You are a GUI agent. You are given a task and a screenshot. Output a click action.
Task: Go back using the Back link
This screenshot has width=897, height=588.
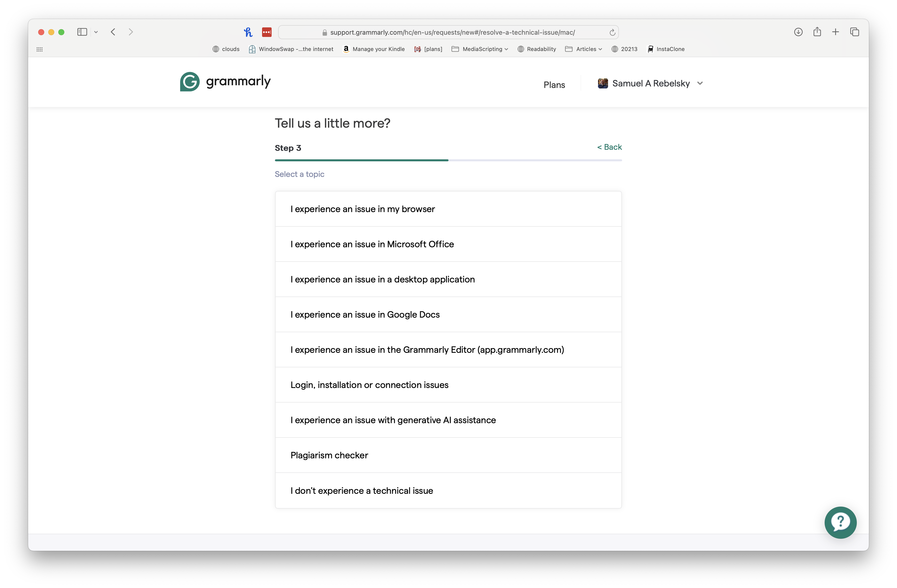click(609, 147)
